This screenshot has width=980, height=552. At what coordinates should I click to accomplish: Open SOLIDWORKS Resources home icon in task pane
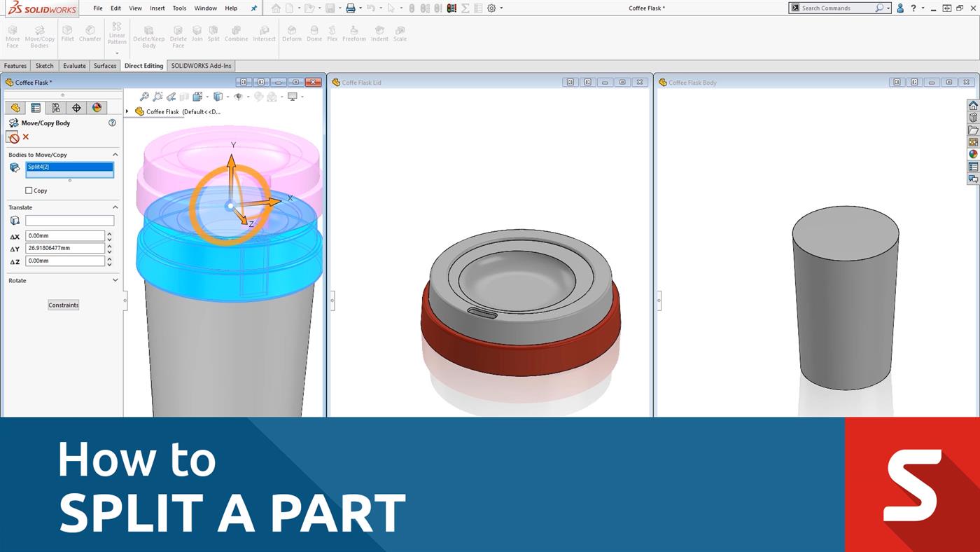[973, 106]
